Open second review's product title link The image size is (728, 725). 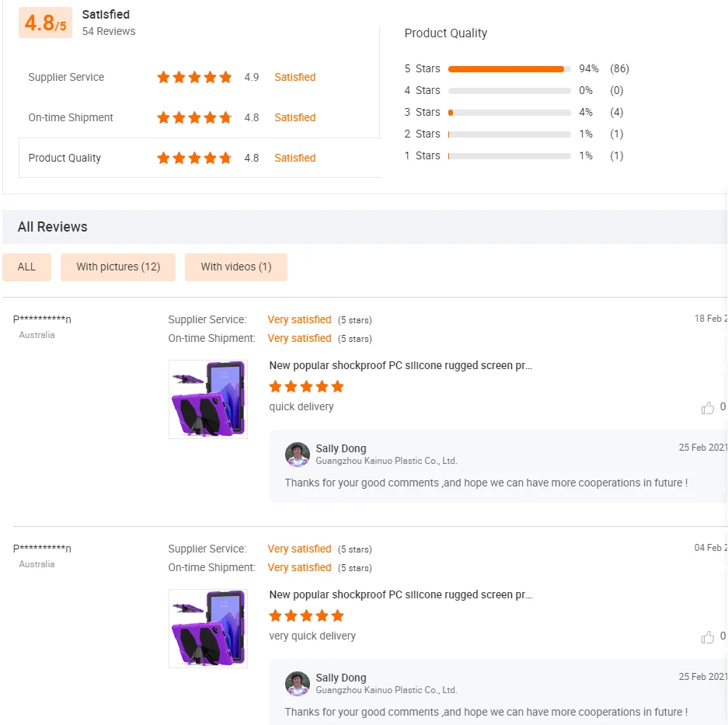pos(401,594)
